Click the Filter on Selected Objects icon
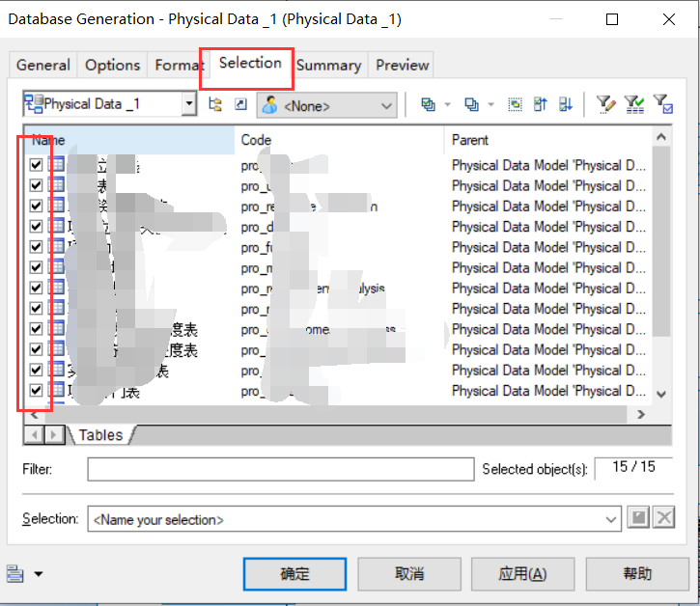The width and height of the screenshot is (700, 606). 663,104
